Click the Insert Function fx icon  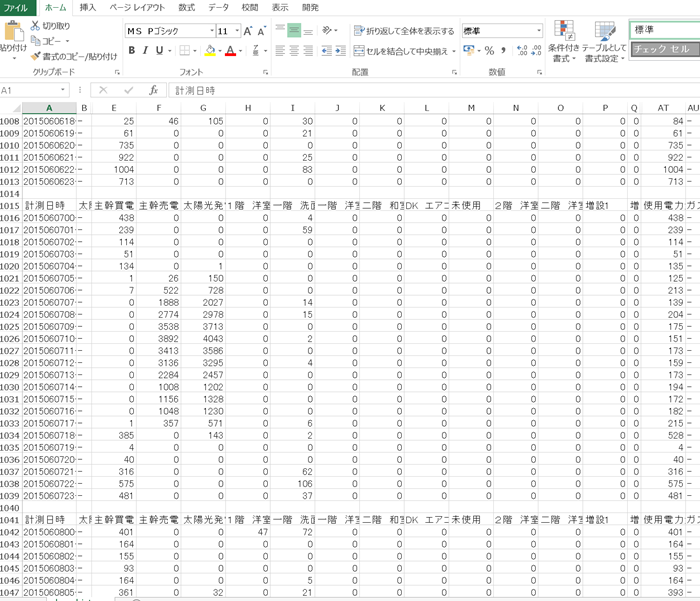point(153,90)
